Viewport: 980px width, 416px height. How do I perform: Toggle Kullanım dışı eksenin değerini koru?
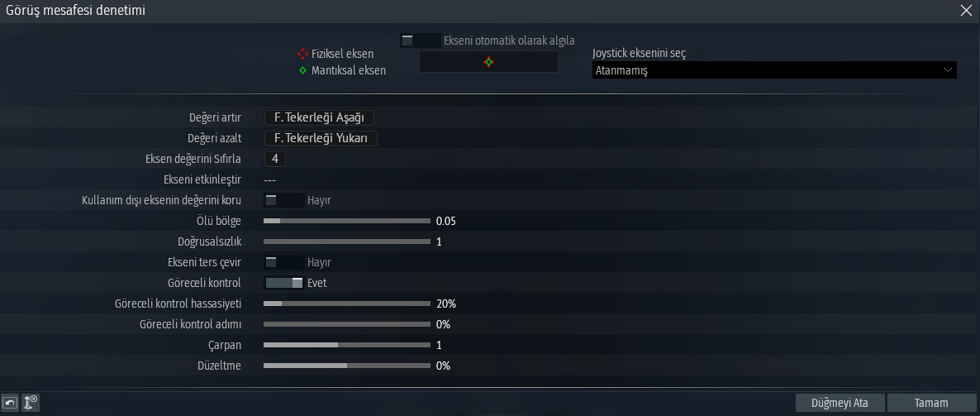[283, 200]
